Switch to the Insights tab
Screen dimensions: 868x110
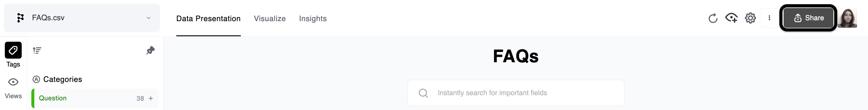click(313, 18)
